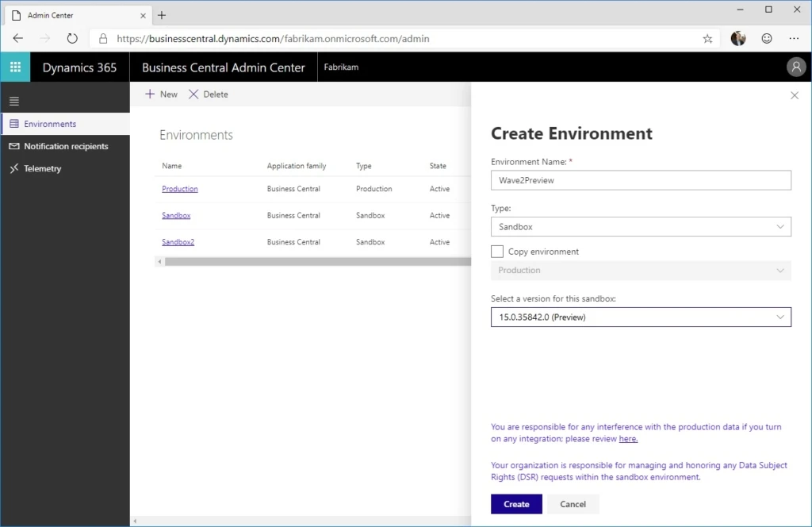Open the Production environment link
812x527 pixels.
[x=179, y=188]
